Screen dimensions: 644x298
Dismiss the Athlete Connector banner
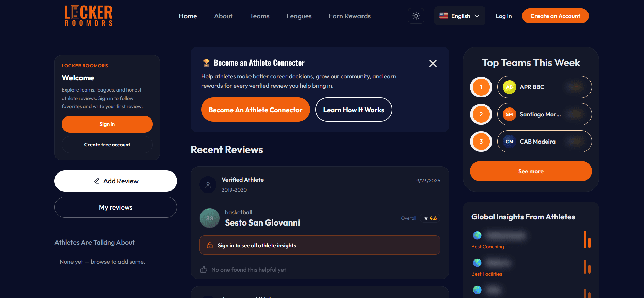coord(433,63)
